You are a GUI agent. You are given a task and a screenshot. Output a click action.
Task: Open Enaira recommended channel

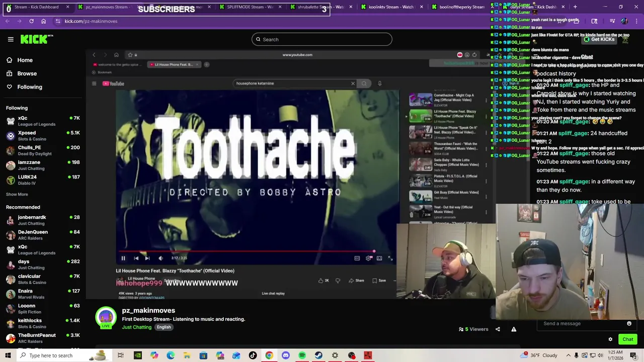[x=43, y=294]
